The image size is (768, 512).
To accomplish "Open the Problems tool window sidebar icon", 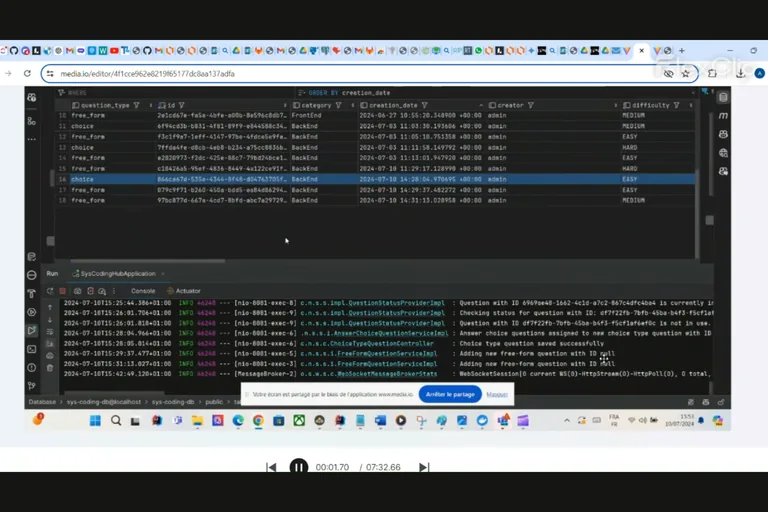I will point(32,367).
